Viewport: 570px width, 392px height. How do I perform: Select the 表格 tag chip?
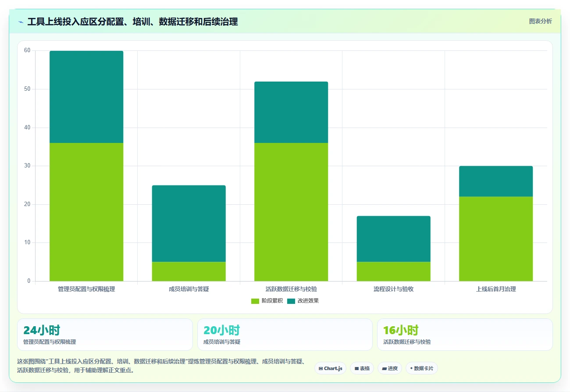(362, 368)
